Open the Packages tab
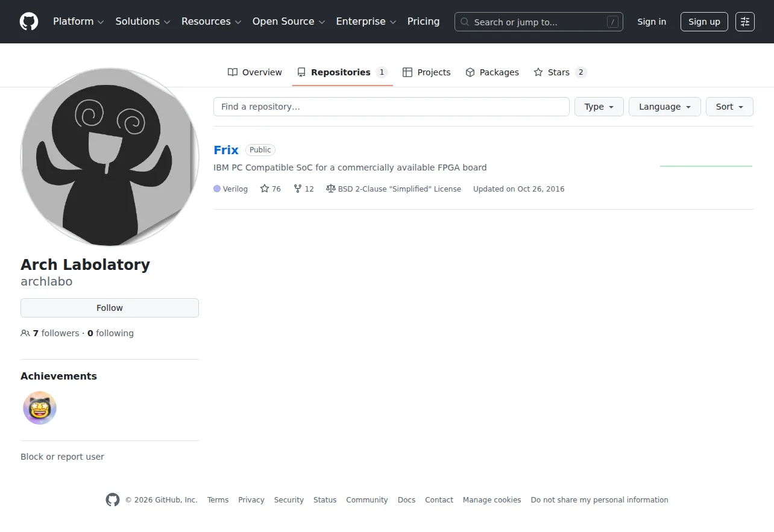Screen dimensions: 774x532 tap(492, 72)
